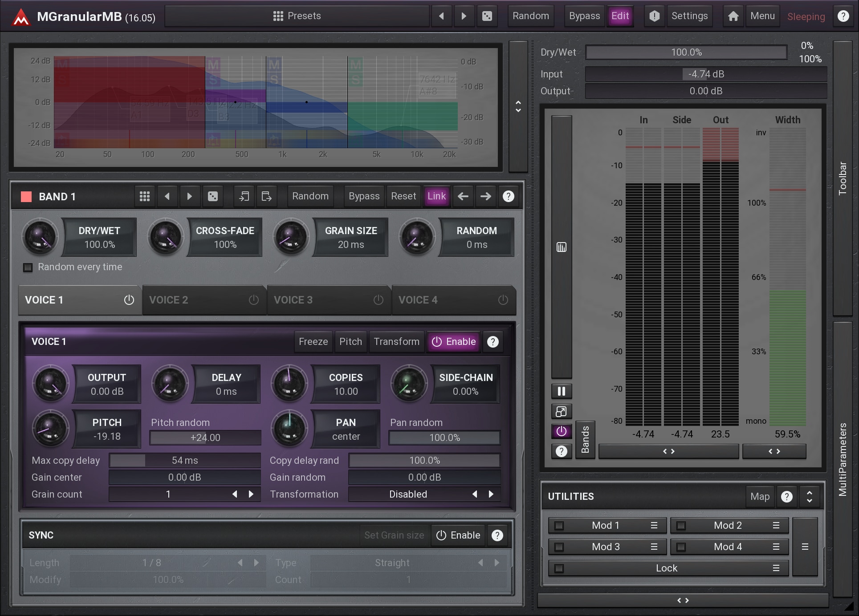Open Lock menu icon
Image resolution: width=859 pixels, height=616 pixels.
[776, 568]
